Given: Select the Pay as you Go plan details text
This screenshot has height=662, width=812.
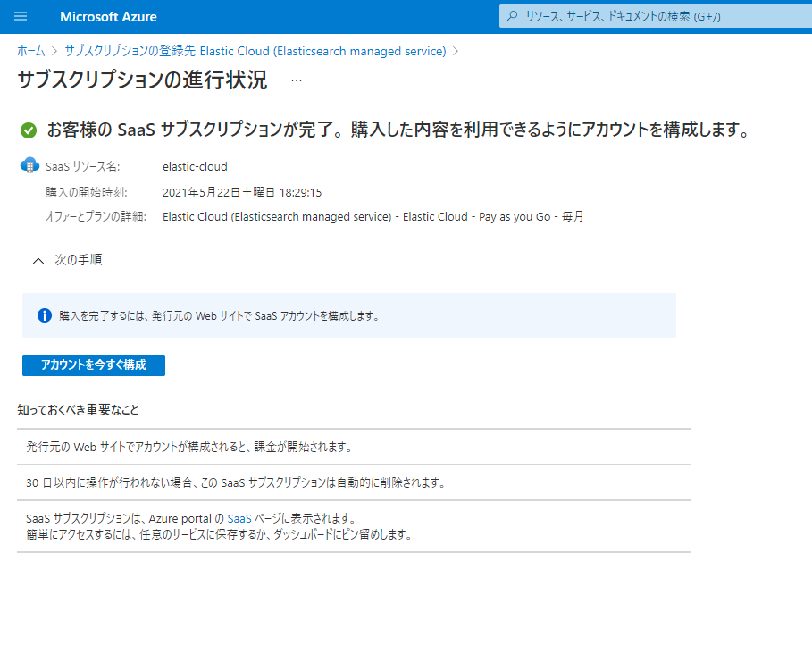Looking at the screenshot, I should [x=505, y=215].
